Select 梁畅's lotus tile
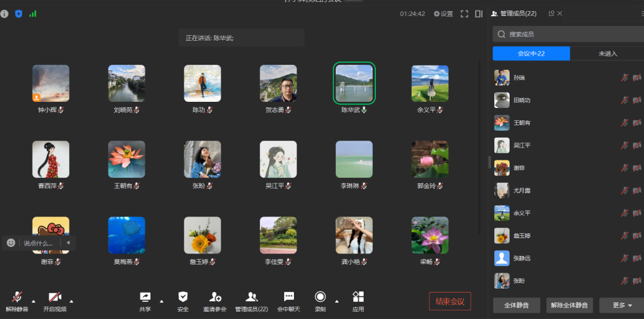Screen dimensions: 644x319 (x=430, y=235)
